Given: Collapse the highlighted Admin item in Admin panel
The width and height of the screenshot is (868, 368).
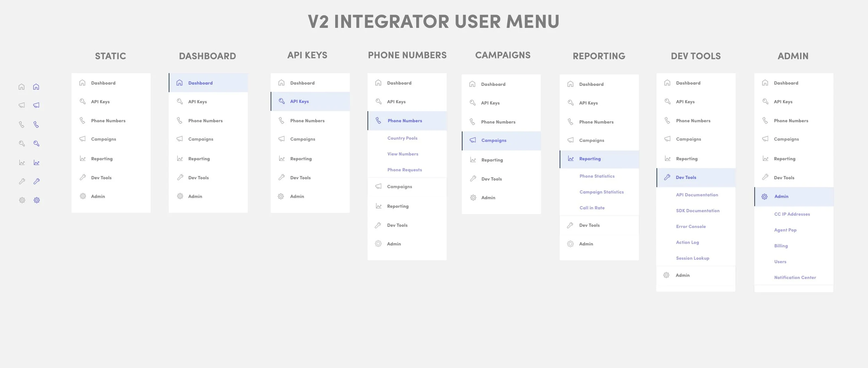Looking at the screenshot, I should 794,197.
